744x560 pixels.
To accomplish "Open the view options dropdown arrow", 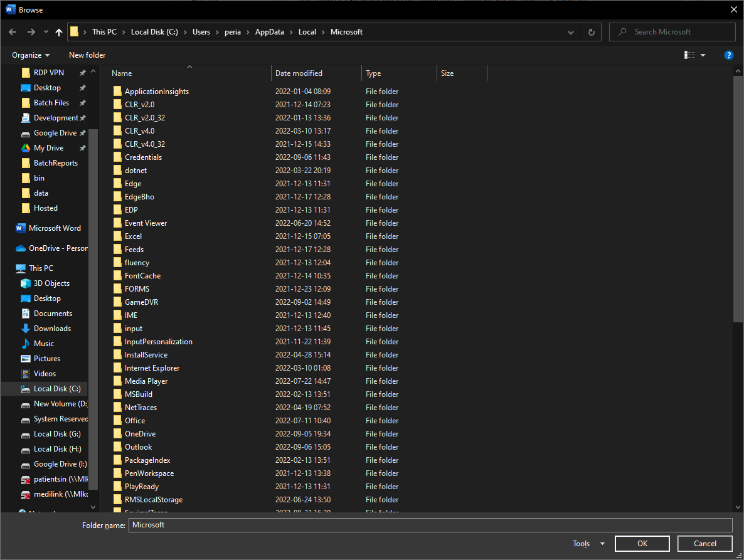I will 703,55.
